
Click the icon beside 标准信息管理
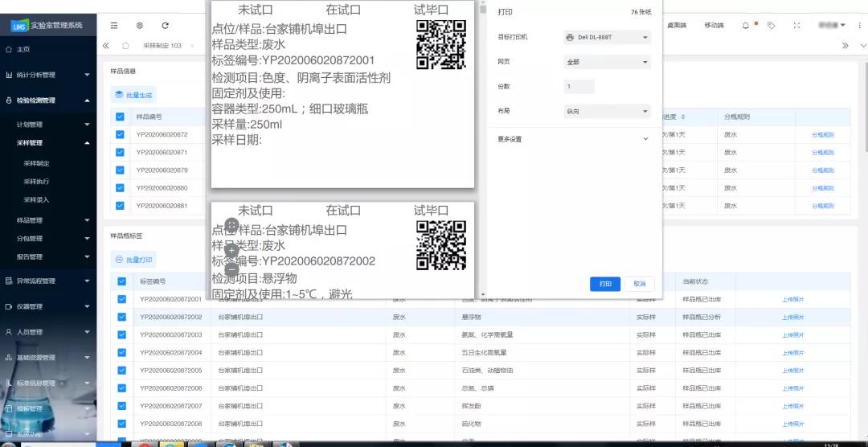(x=9, y=383)
